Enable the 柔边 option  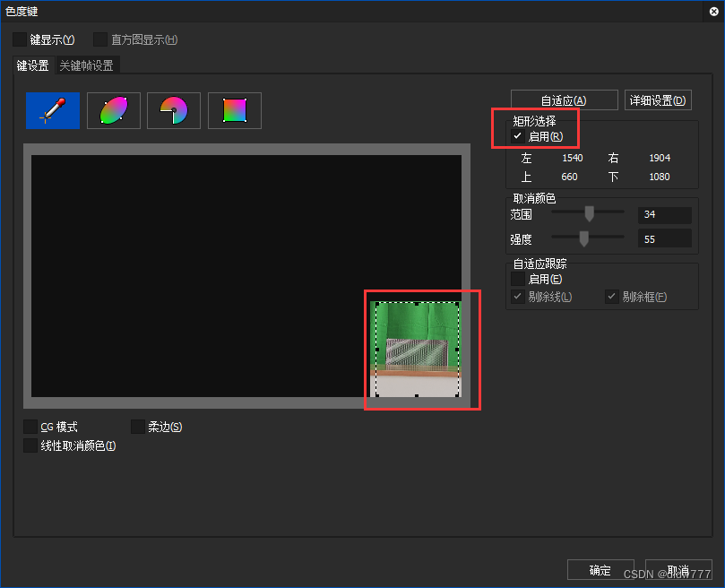[137, 427]
